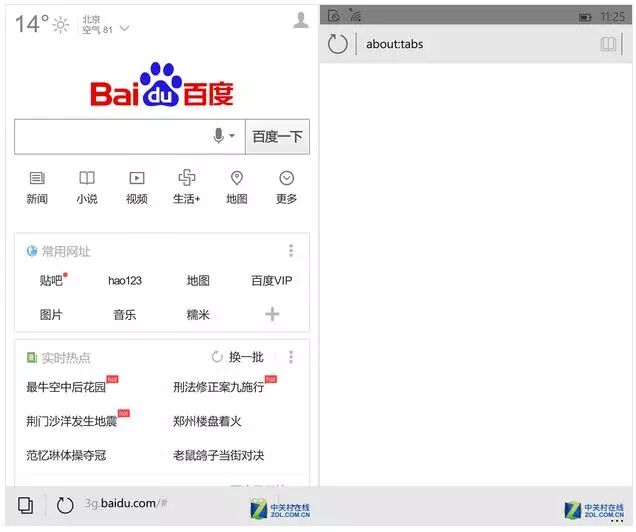Open the 贴吧 link
Image resolution: width=636 pixels, height=532 pixels.
click(x=51, y=281)
